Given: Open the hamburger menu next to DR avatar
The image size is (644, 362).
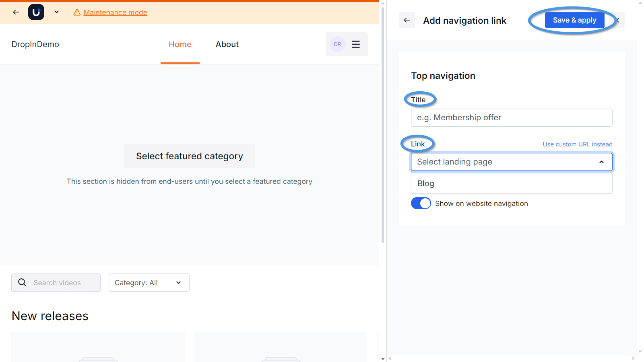Looking at the screenshot, I should click(x=356, y=44).
